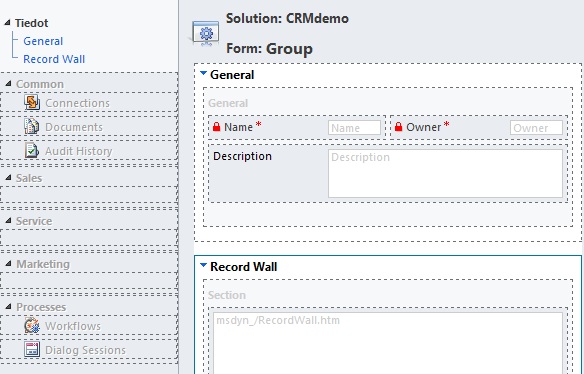The image size is (584, 374).
Task: Click the Name field label
Action: tap(238, 127)
